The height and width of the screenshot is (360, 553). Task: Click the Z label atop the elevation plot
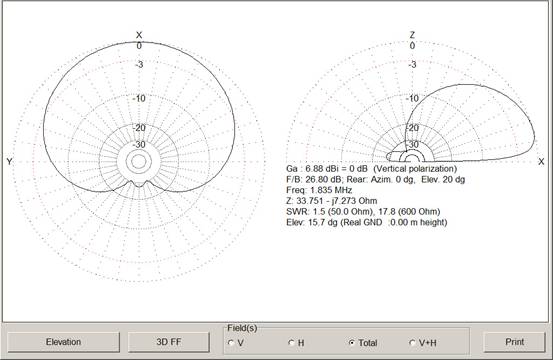tap(412, 35)
